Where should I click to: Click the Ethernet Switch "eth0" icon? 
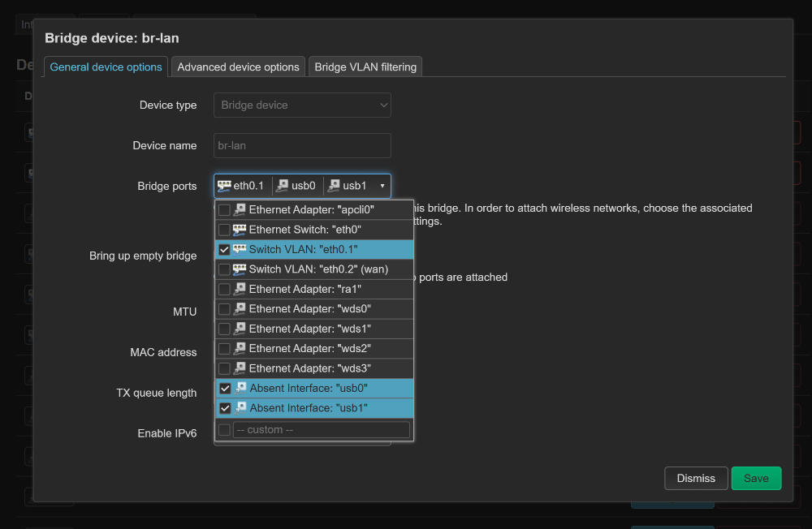[x=240, y=230]
